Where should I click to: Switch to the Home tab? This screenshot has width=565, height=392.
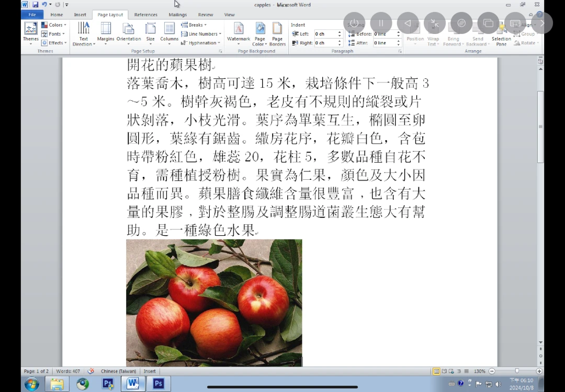click(56, 15)
